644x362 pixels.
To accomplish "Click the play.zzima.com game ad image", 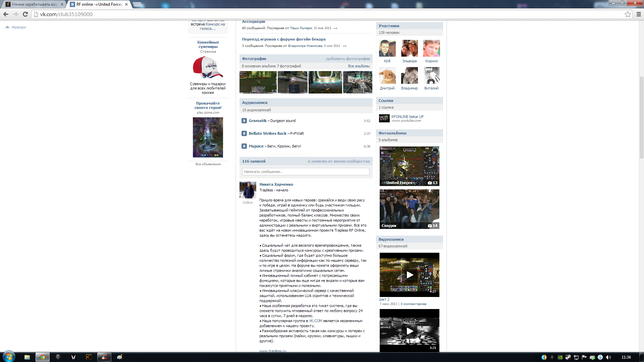I will point(208,137).
